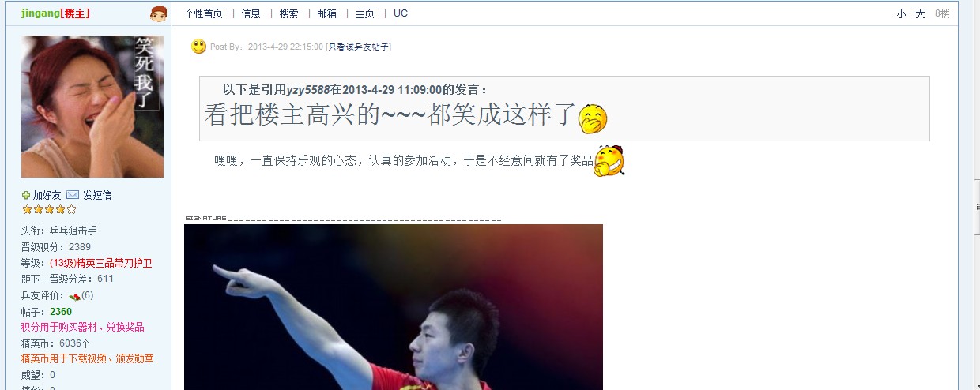
Task: Go to the 主页 link
Action: [365, 13]
